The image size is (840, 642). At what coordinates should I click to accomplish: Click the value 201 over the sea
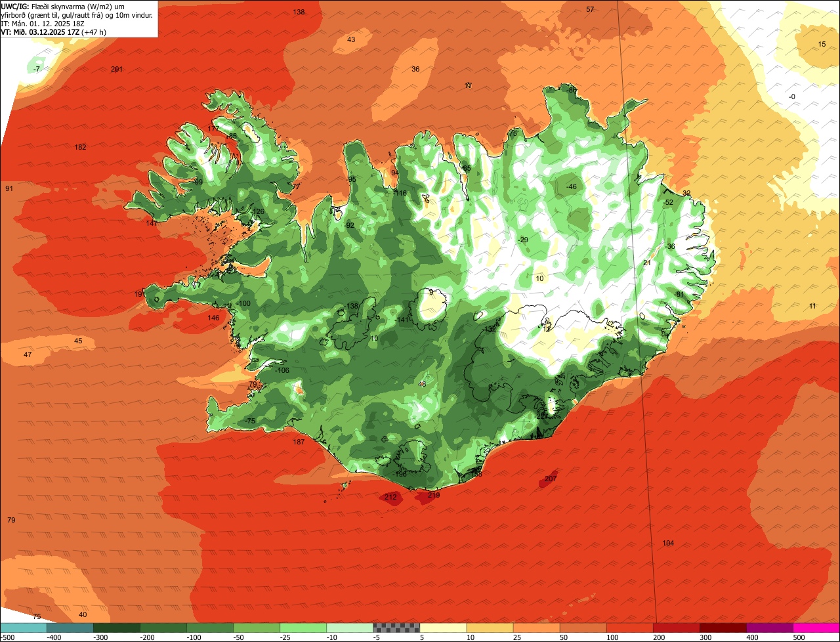(x=117, y=69)
